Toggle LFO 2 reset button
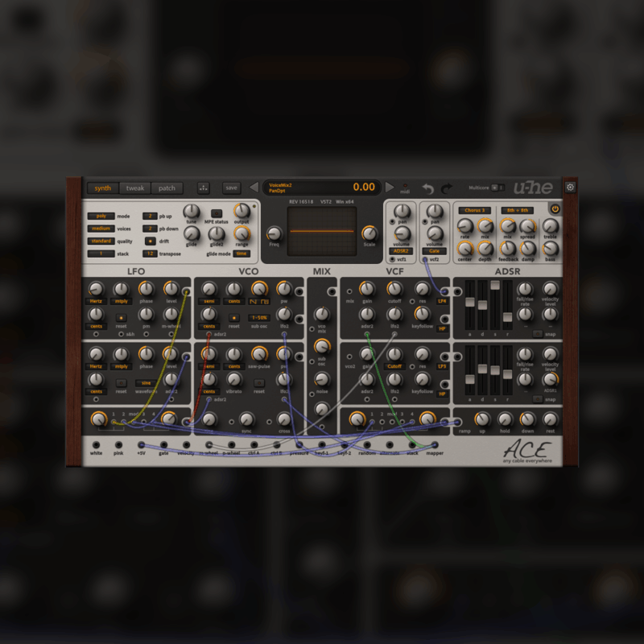 [122, 383]
